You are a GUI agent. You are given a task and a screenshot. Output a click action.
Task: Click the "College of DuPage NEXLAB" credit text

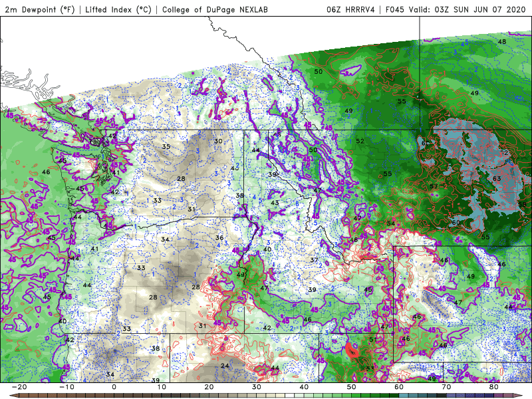(215, 9)
